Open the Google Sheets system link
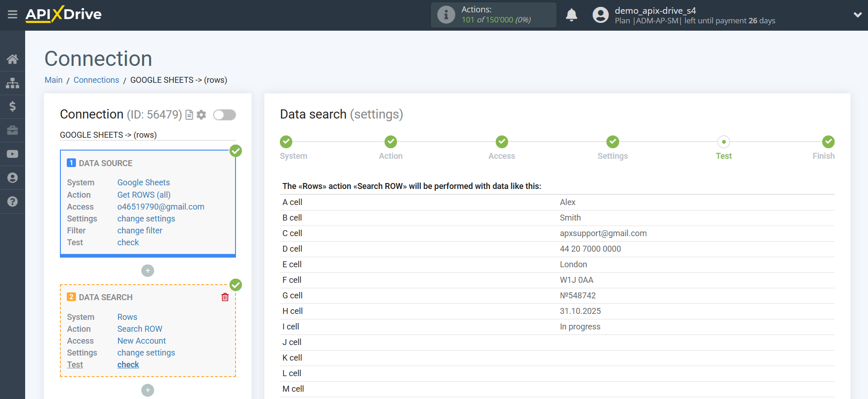Screen dimensions: 868x399 144,183
